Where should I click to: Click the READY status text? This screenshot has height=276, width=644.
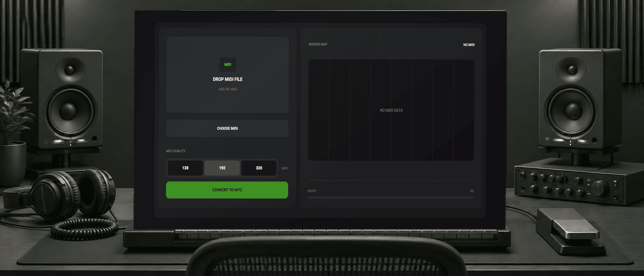click(x=312, y=191)
